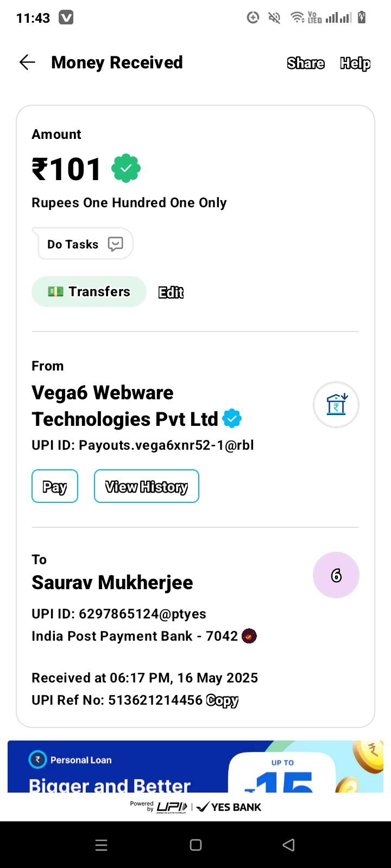The height and width of the screenshot is (868, 391).
Task: Open View History for Vega6 Webware
Action: pyautogui.click(x=147, y=486)
